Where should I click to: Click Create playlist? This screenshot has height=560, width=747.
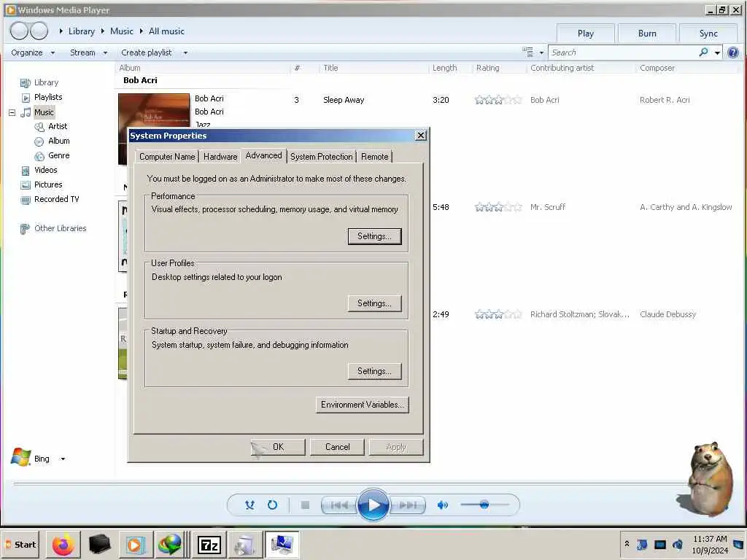coord(146,52)
